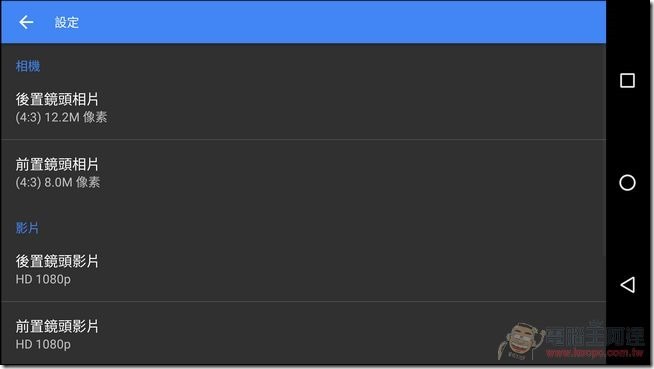Click the divider below 後置鏡頭相片 row

303,140
